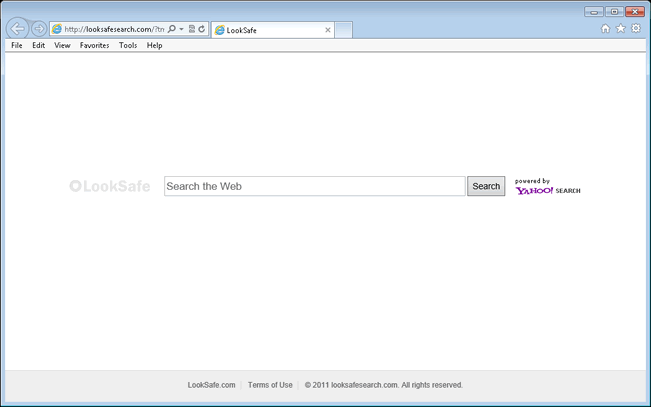This screenshot has height=407, width=651.
Task: Click the address bar search magnifier icon
Action: 172,29
